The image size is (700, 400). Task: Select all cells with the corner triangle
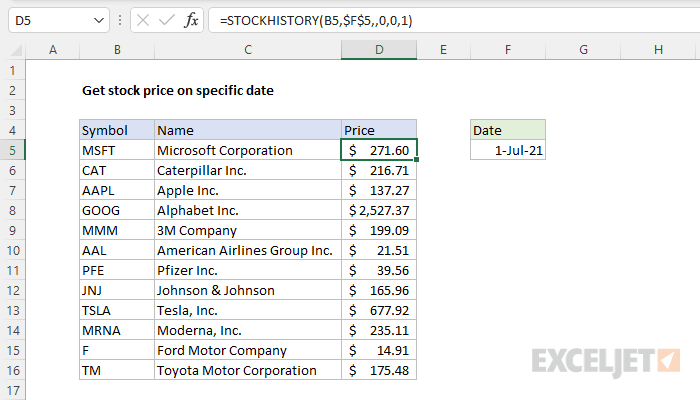(x=17, y=50)
